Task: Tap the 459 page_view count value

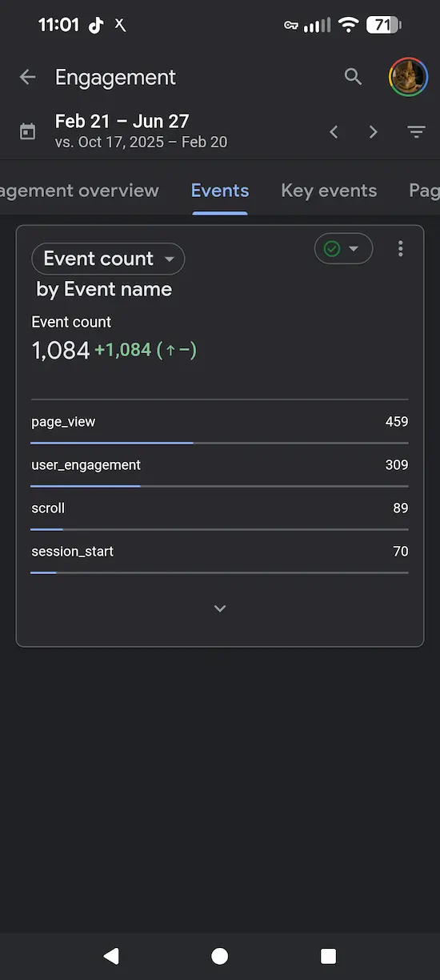Action: point(397,421)
